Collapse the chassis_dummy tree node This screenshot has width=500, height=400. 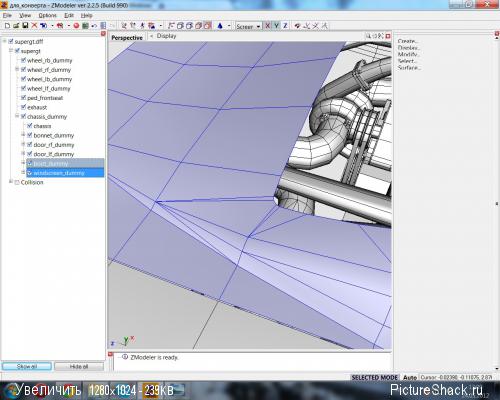17,116
